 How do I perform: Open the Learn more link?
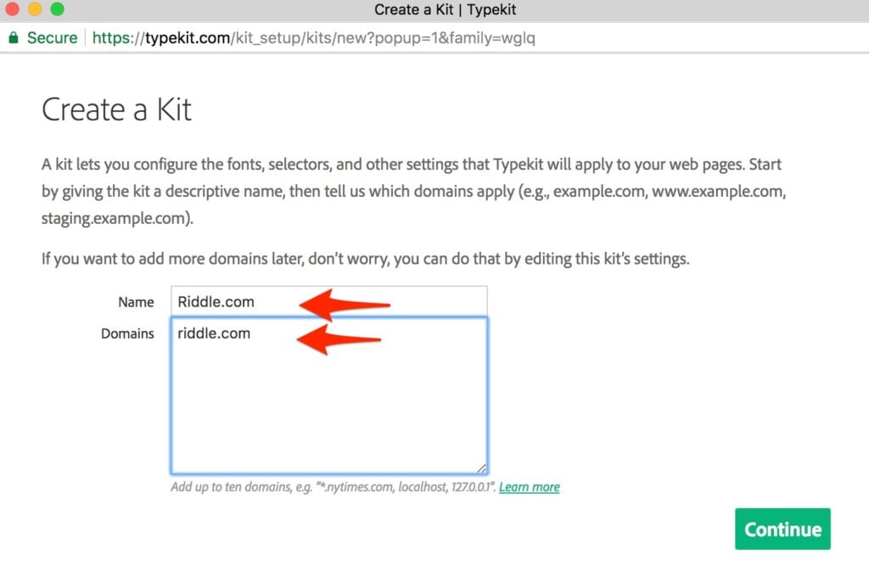(x=530, y=487)
